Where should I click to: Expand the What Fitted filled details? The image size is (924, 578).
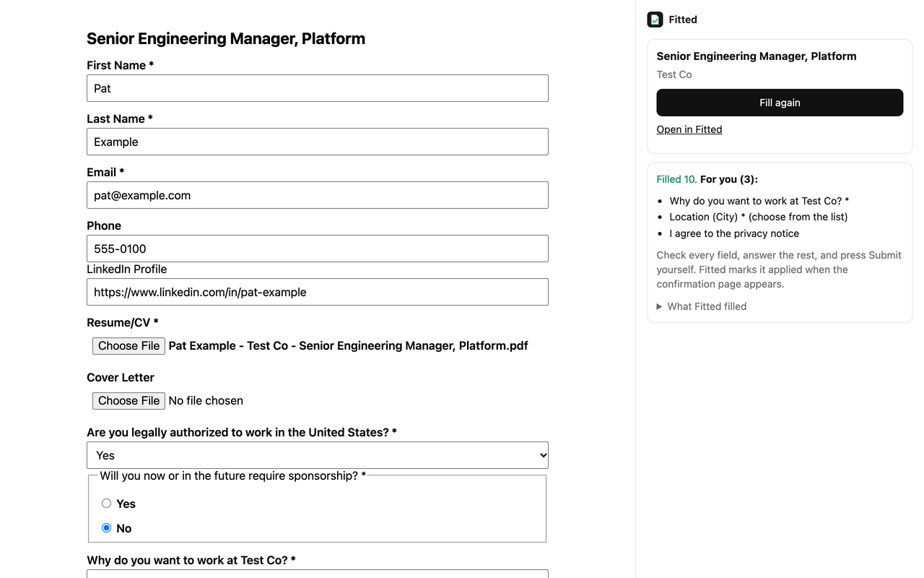pyautogui.click(x=702, y=306)
